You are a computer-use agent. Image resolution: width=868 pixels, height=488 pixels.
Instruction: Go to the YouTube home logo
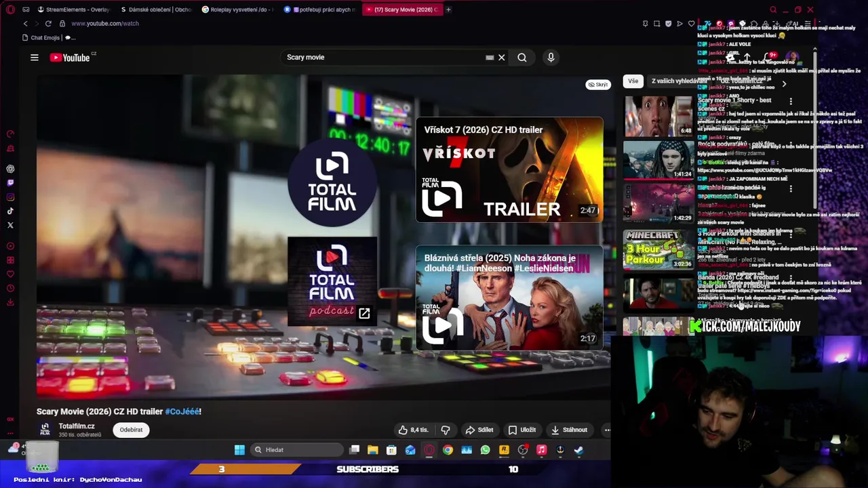click(71, 58)
